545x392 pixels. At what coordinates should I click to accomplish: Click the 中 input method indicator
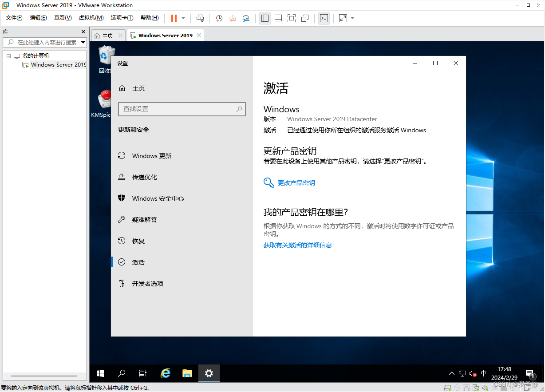(x=484, y=373)
